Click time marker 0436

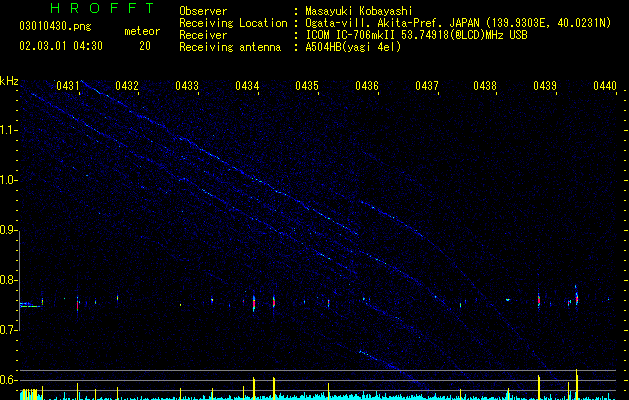tap(367, 85)
